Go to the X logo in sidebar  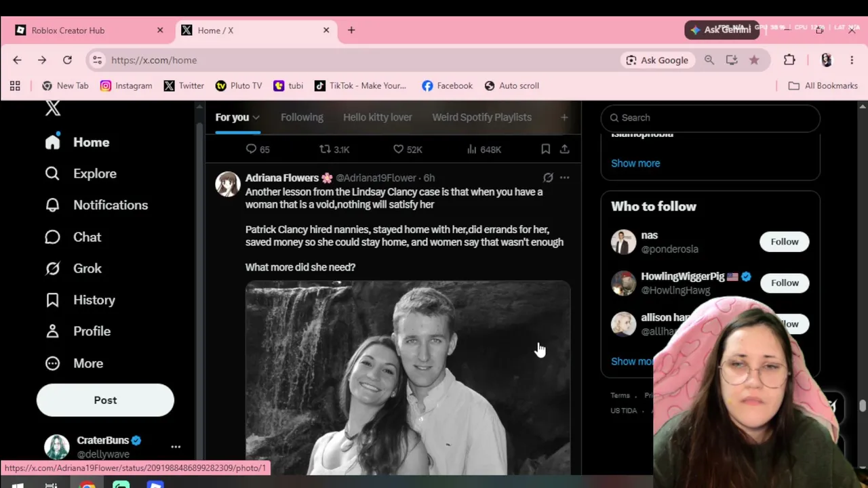click(53, 108)
